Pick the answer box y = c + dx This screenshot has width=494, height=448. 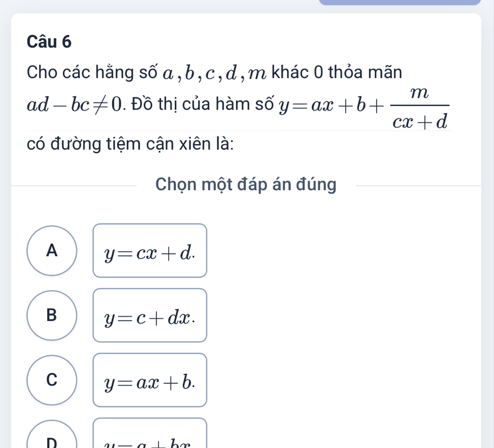[x=150, y=316]
